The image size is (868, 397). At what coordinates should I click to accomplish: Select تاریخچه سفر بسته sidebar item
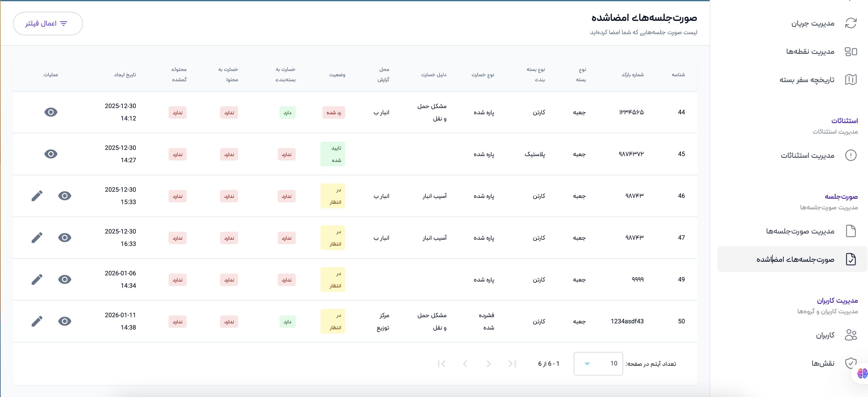click(x=807, y=80)
